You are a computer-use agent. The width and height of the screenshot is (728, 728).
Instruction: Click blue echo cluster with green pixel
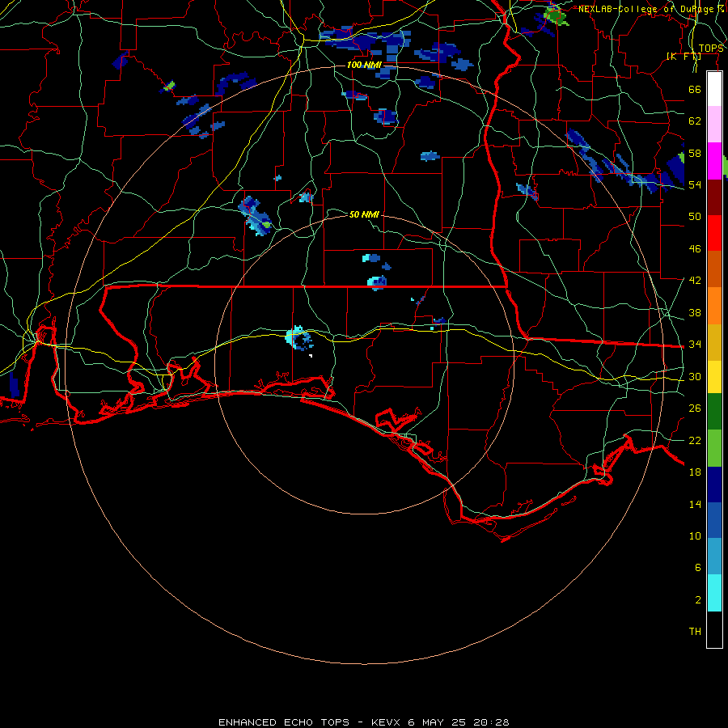pos(255,216)
